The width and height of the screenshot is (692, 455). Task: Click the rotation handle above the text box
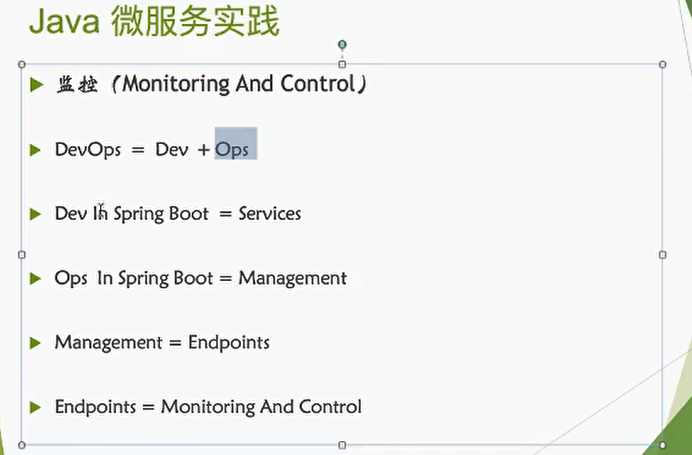click(342, 45)
